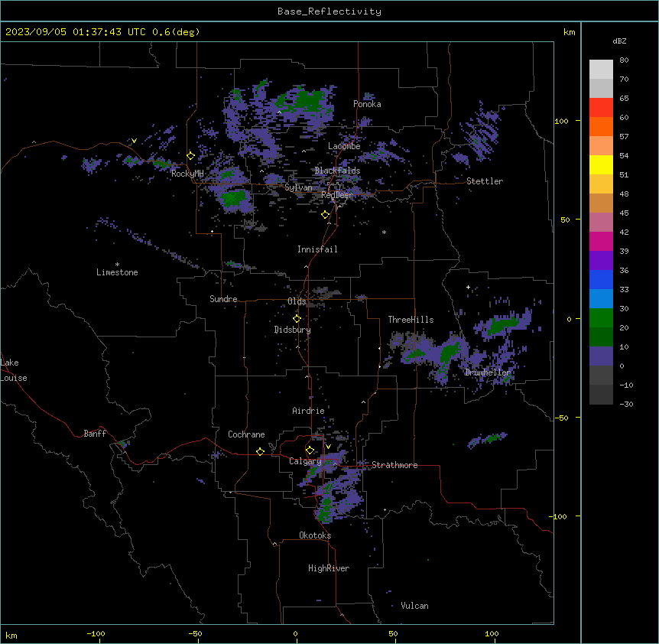659x644 pixels.
Task: Click the Base_Reflectivity title
Action: pos(329,11)
